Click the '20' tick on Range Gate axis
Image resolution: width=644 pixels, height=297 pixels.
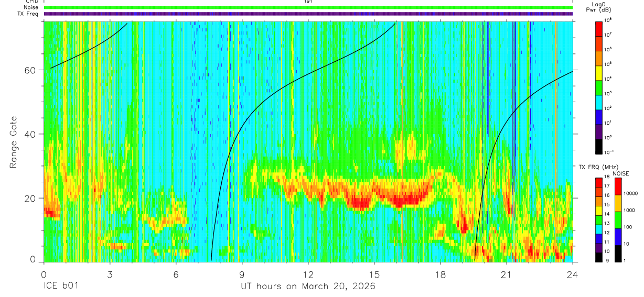pyautogui.click(x=30, y=198)
